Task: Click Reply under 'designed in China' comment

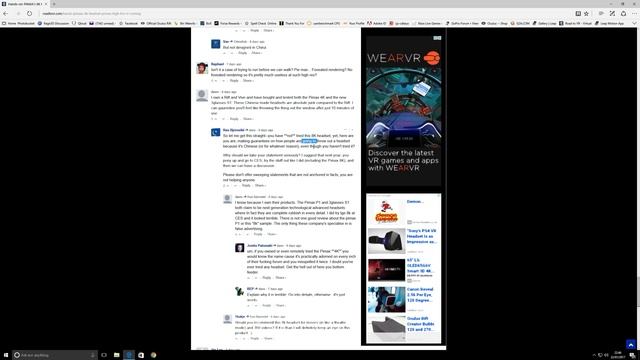Action: coord(242,53)
